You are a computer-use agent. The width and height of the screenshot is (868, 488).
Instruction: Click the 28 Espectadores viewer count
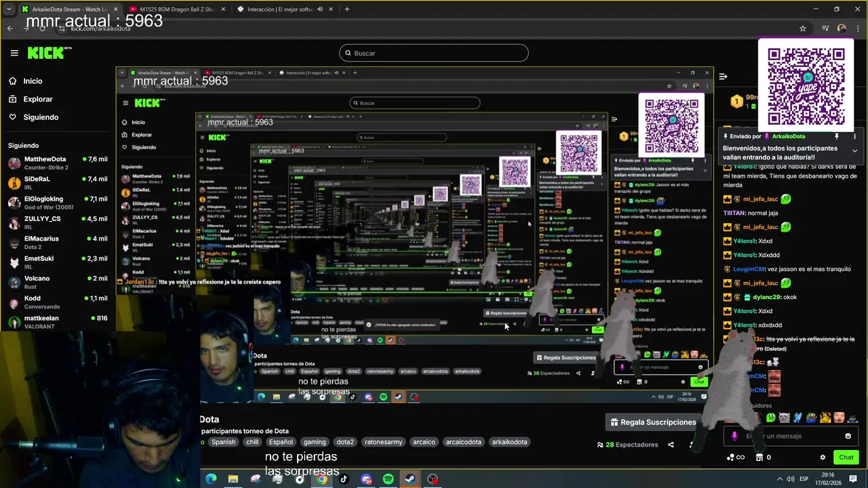pyautogui.click(x=627, y=445)
